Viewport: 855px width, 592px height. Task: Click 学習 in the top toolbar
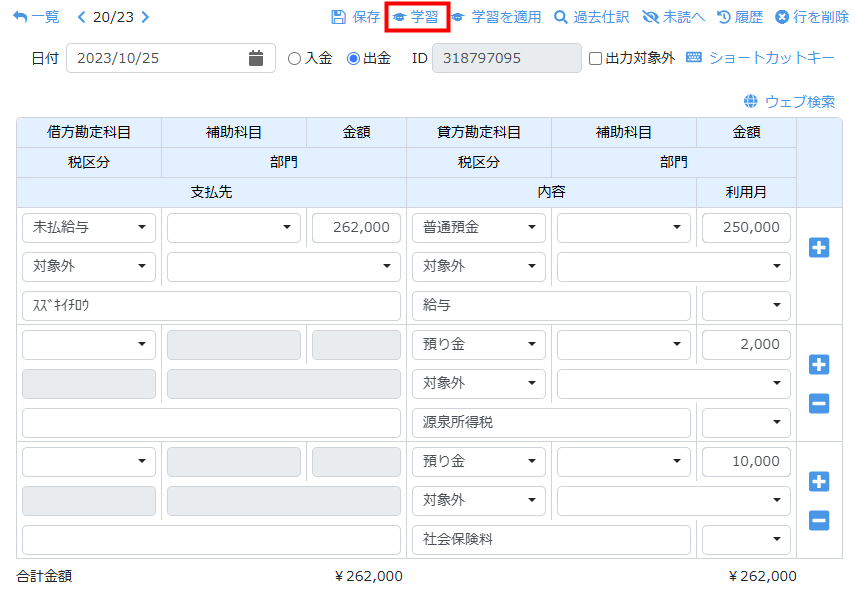pyautogui.click(x=416, y=17)
